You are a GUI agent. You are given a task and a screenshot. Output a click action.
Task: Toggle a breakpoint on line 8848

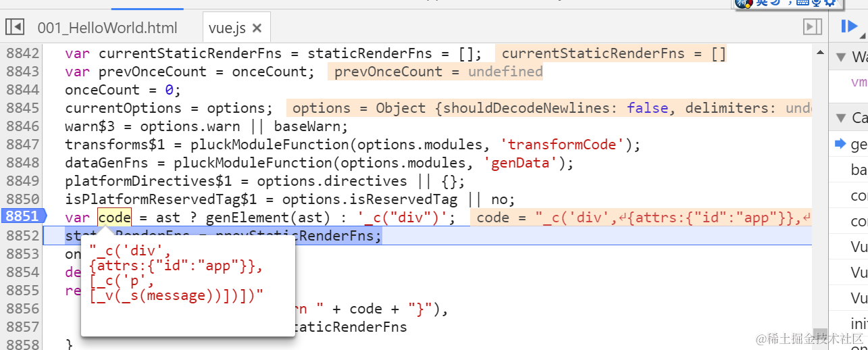pyautogui.click(x=23, y=163)
